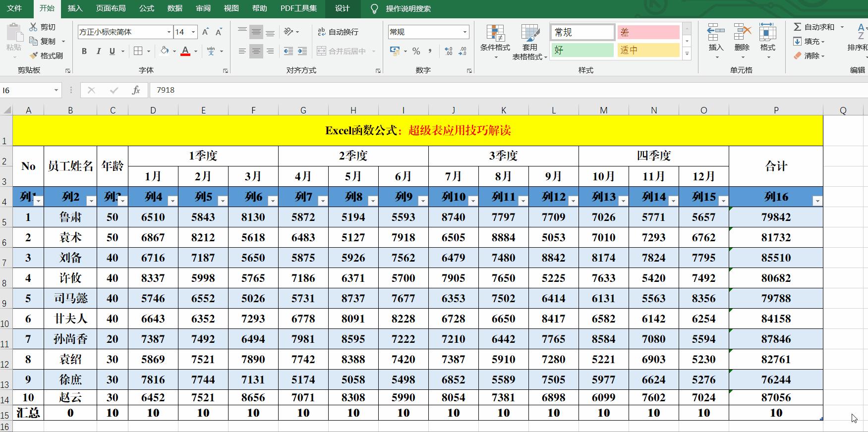Viewport: 868px width, 432px height.
Task: Open the 列2 filter dropdown
Action: pyautogui.click(x=91, y=201)
